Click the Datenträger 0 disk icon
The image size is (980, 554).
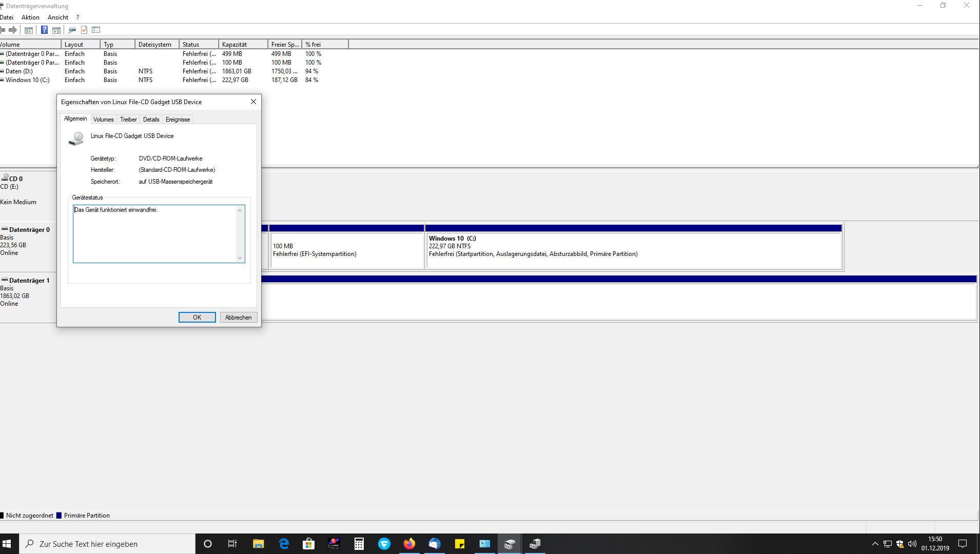5,229
